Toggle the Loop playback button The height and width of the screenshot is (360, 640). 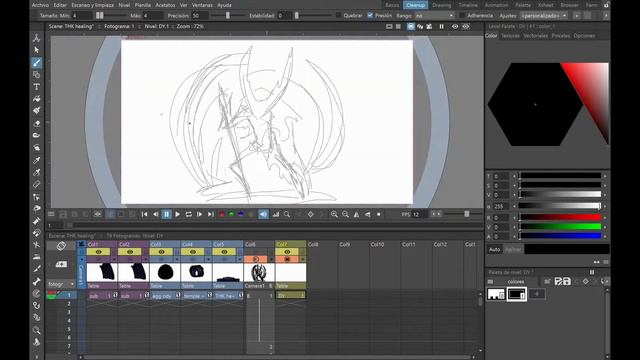point(189,214)
